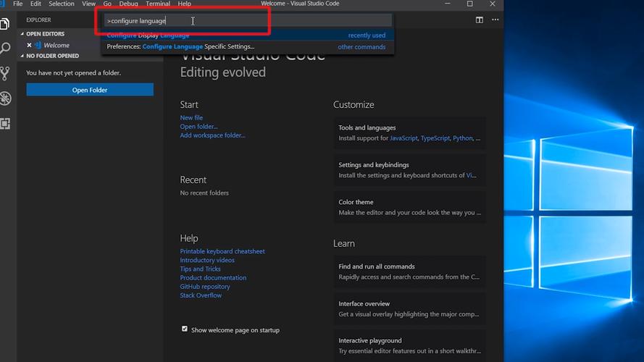Open the Debug view in activity bar
The image size is (644, 362).
[x=5, y=98]
